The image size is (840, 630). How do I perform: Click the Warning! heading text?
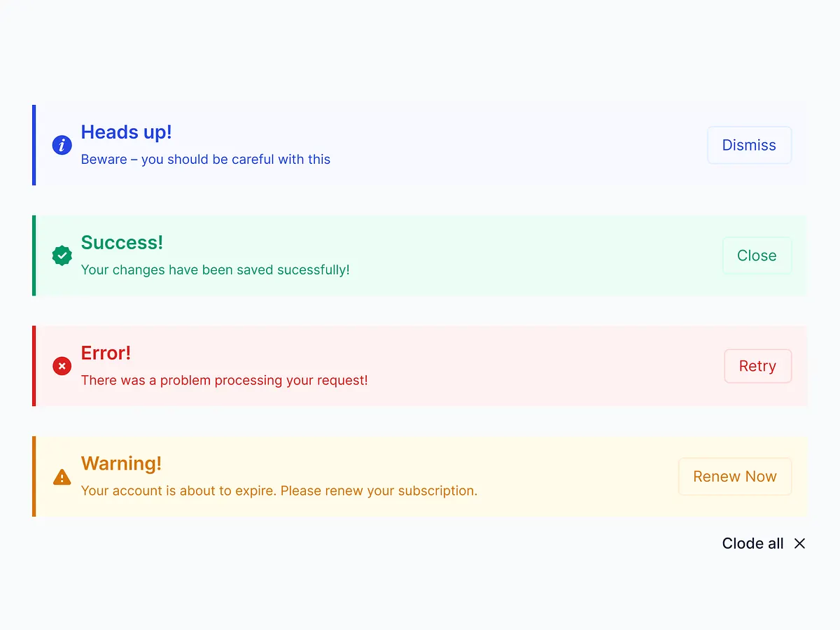[x=121, y=463]
